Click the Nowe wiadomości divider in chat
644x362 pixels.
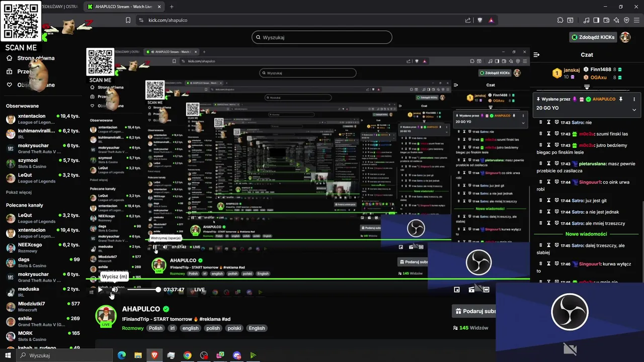pyautogui.click(x=586, y=234)
